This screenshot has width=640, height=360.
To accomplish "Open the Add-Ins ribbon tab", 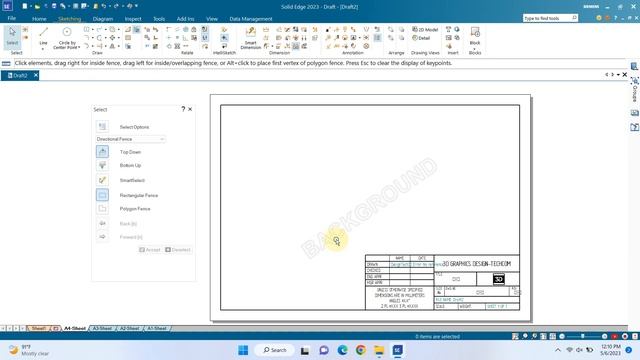I will [185, 19].
